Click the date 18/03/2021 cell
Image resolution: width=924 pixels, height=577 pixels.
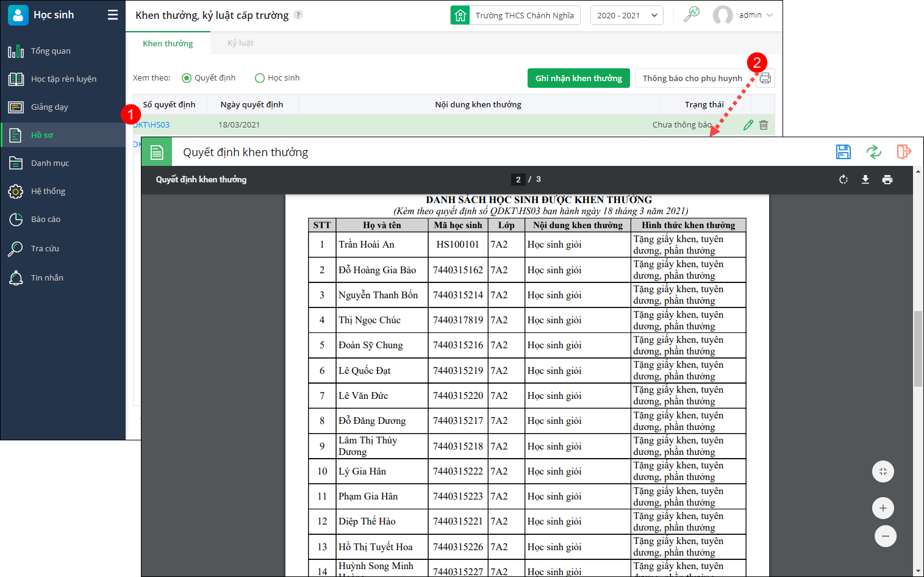coord(239,125)
